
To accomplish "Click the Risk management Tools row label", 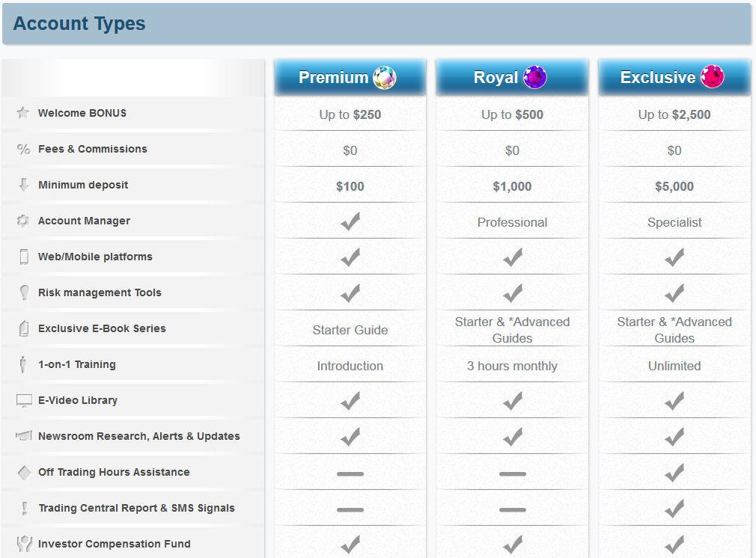I will [x=100, y=292].
